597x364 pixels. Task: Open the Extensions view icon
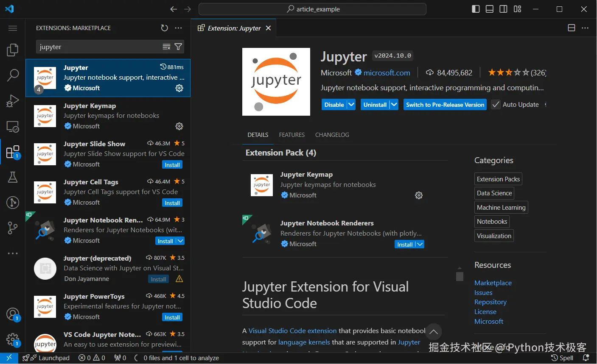13,152
